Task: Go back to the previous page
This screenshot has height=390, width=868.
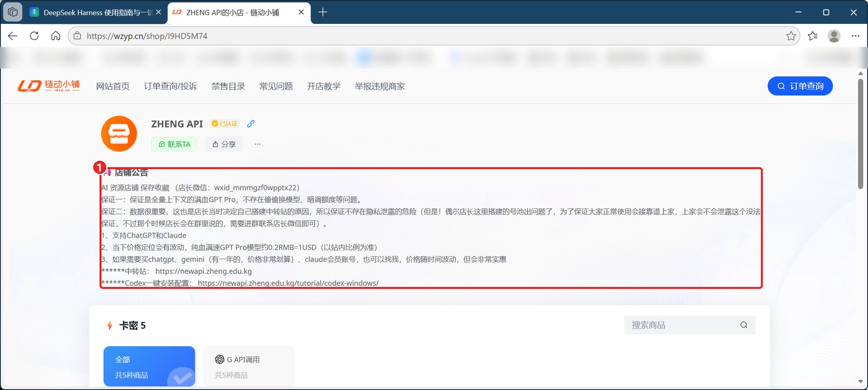Action: [x=13, y=36]
